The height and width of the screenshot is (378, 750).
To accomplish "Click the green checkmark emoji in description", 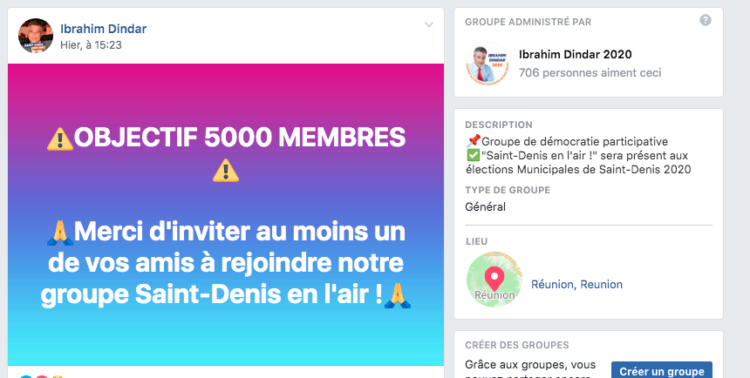I will 473,156.
